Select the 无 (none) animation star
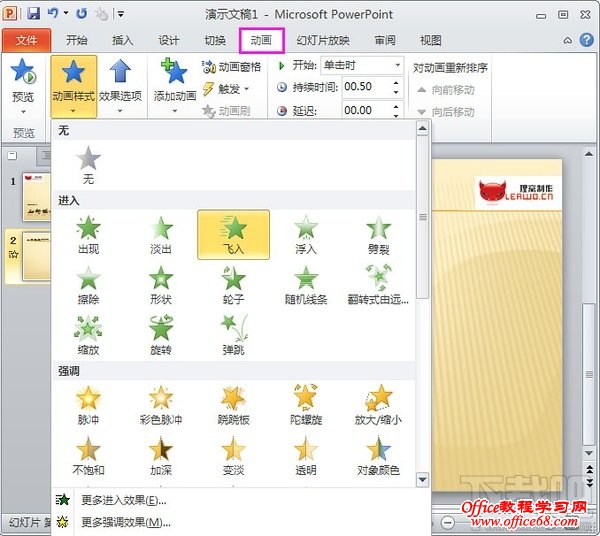The width and height of the screenshot is (600, 536). (x=88, y=165)
